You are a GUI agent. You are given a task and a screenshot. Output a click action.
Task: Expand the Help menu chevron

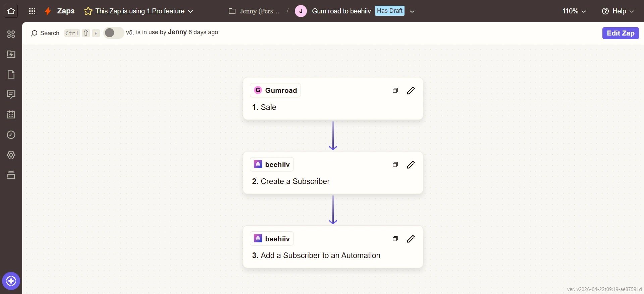coord(632,11)
